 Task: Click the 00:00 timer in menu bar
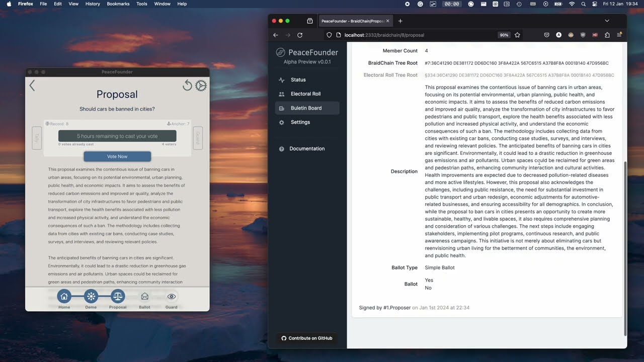tap(452, 4)
